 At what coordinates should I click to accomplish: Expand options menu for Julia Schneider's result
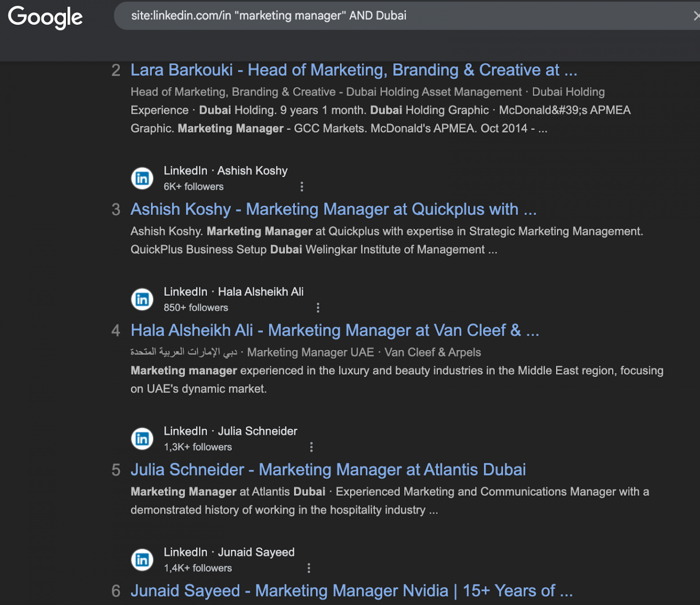311,447
